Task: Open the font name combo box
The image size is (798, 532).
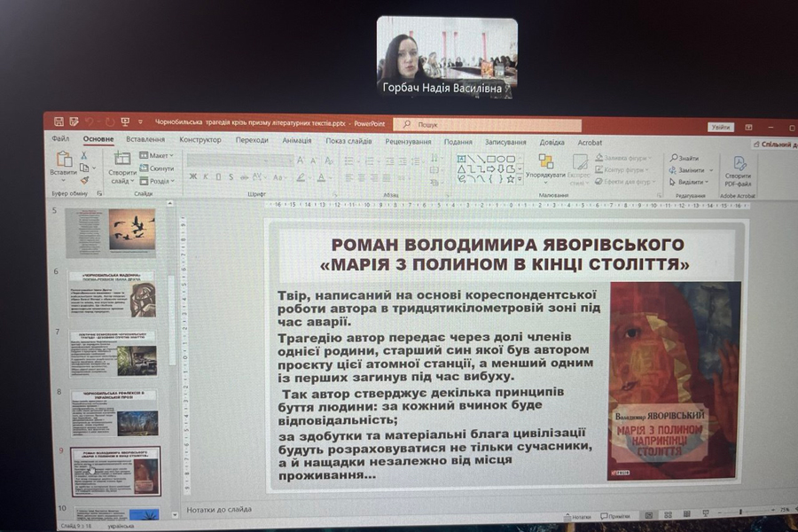Action: [x=227, y=160]
